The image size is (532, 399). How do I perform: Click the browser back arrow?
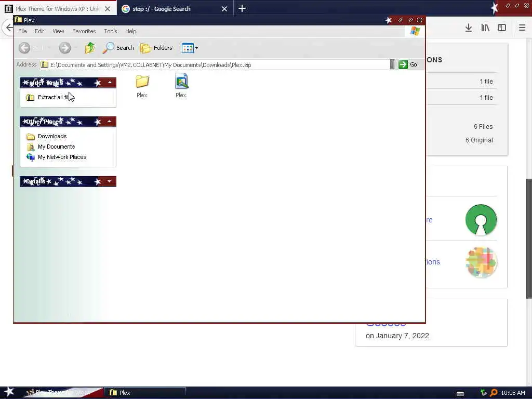(9, 28)
